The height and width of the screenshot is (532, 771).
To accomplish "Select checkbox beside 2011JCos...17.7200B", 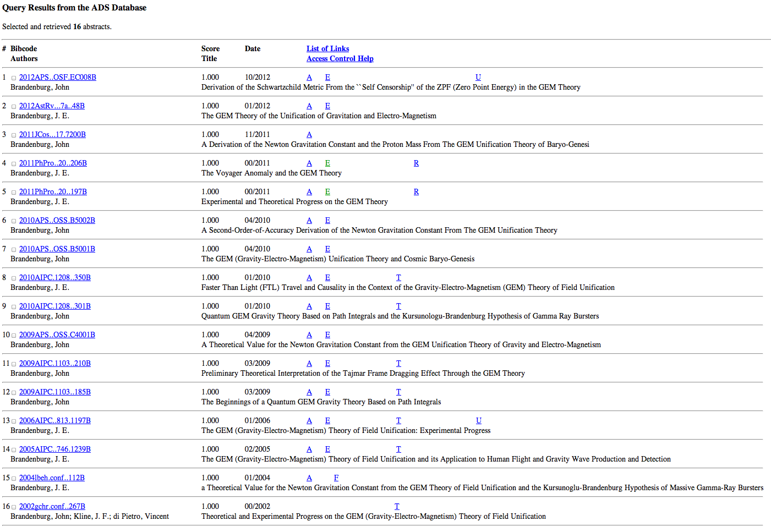I will pyautogui.click(x=14, y=135).
